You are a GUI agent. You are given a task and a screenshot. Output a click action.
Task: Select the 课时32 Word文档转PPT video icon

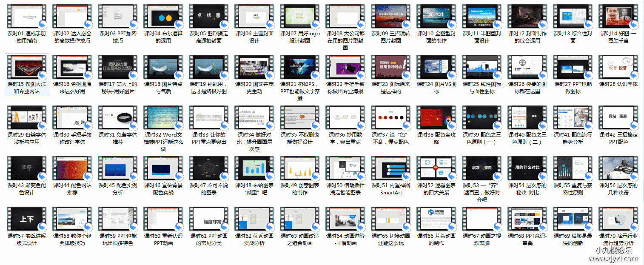[x=163, y=118]
